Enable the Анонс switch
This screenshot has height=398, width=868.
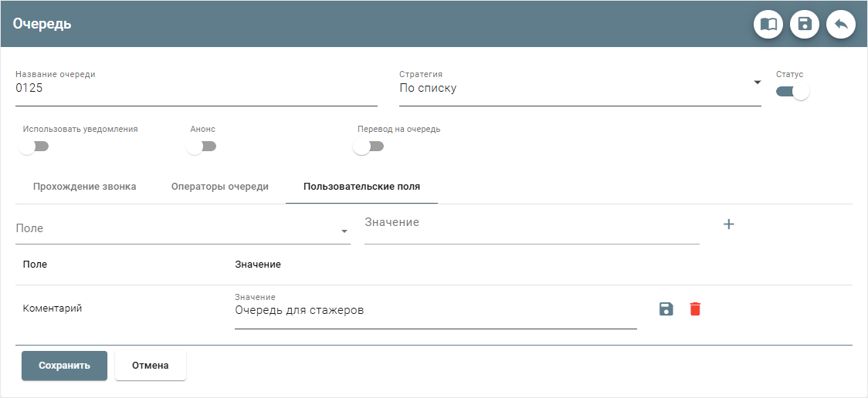pos(202,147)
